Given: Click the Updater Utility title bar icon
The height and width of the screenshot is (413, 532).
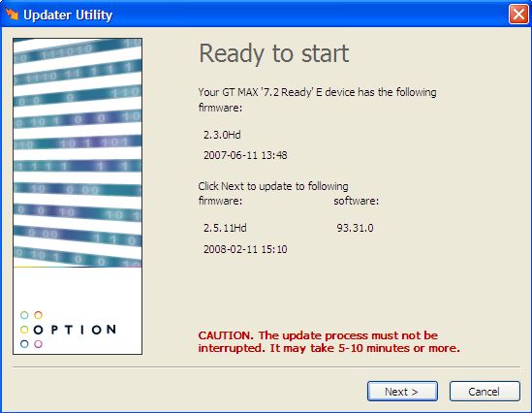Looking at the screenshot, I should click(x=12, y=15).
